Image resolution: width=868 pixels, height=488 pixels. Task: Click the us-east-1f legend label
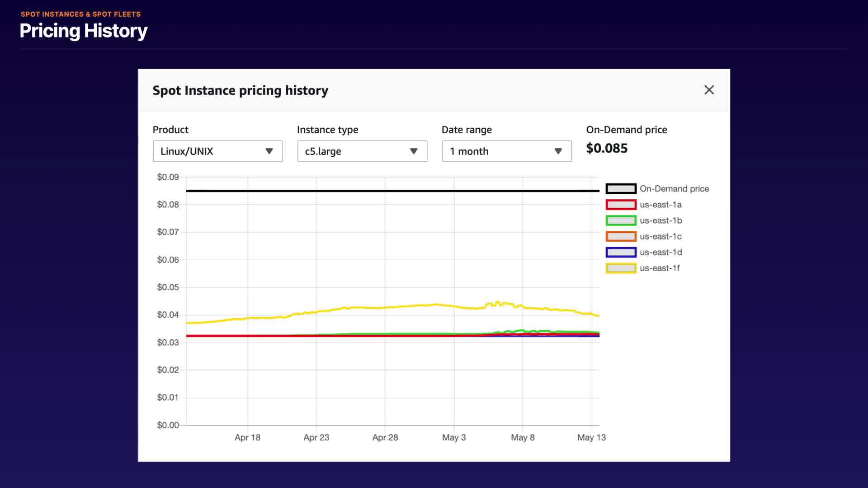(660, 268)
